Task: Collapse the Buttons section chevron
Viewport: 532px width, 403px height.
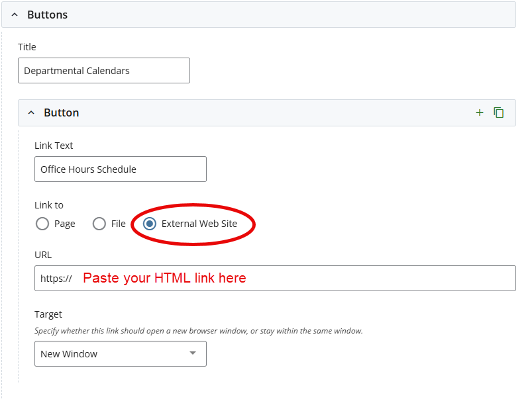Action: [x=15, y=15]
